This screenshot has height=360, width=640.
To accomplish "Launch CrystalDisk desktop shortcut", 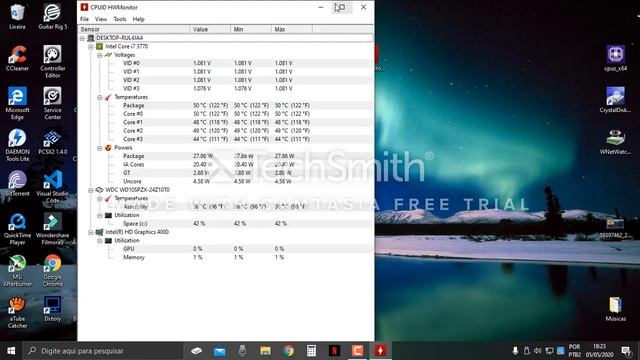I will click(616, 100).
